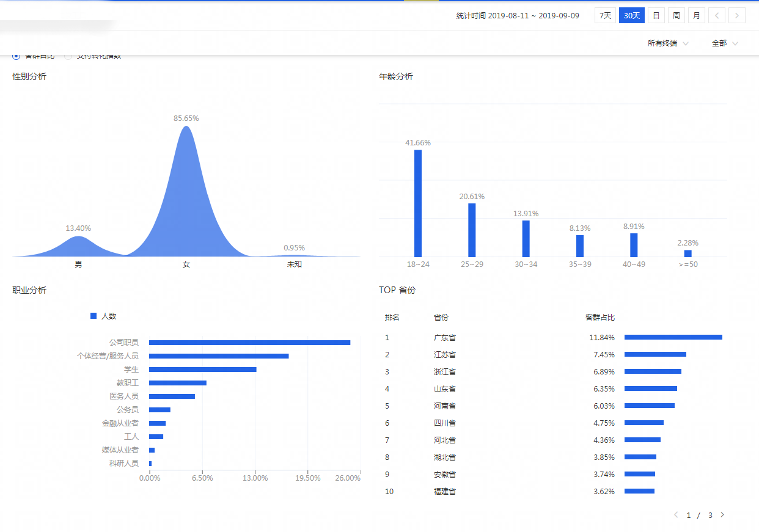Select the 支付转化指数 radio option

pos(68,56)
